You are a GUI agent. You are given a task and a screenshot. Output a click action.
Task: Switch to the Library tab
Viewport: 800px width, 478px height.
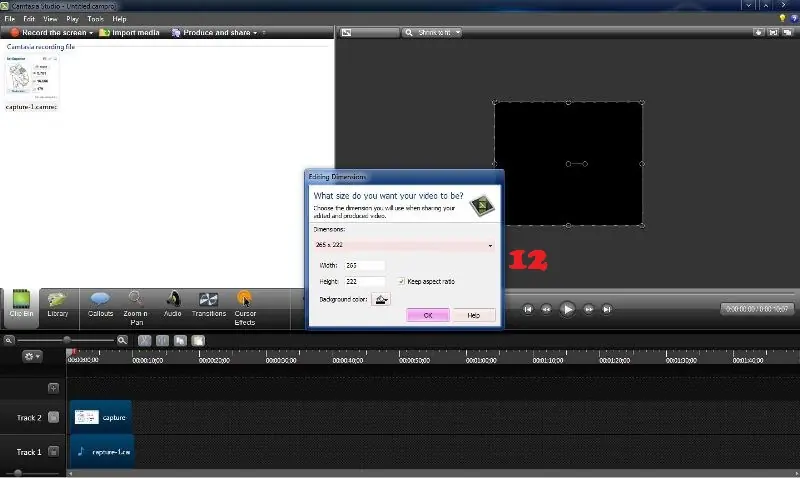coord(58,303)
